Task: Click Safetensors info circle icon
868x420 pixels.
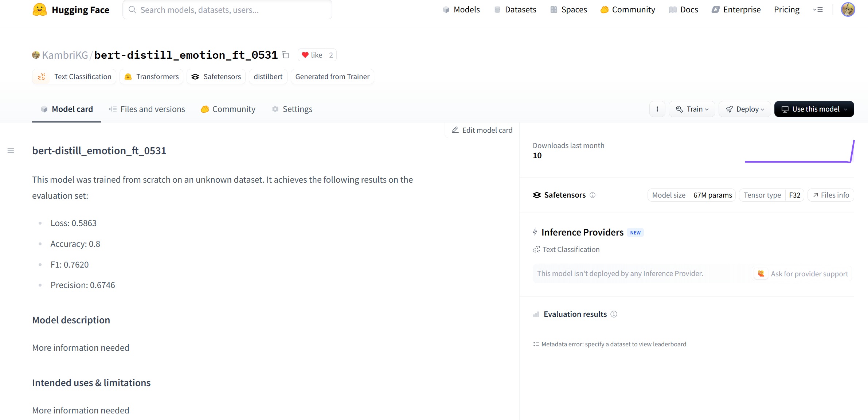Action: coord(593,195)
